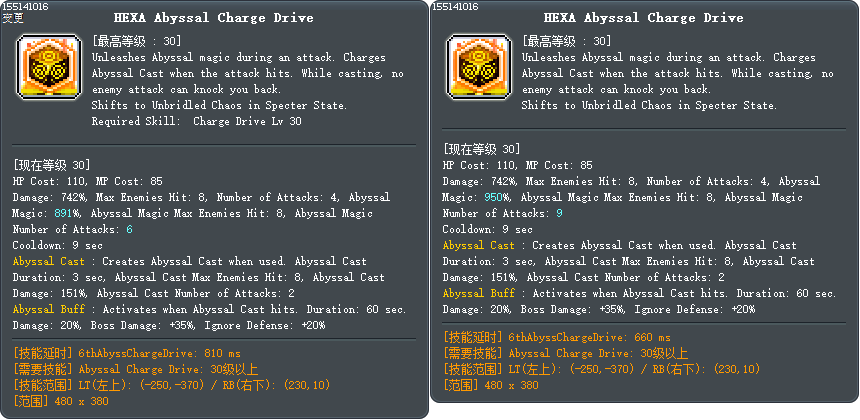Click the left panel's 480 x 380 range line
The width and height of the screenshot is (860, 420).
[59, 401]
